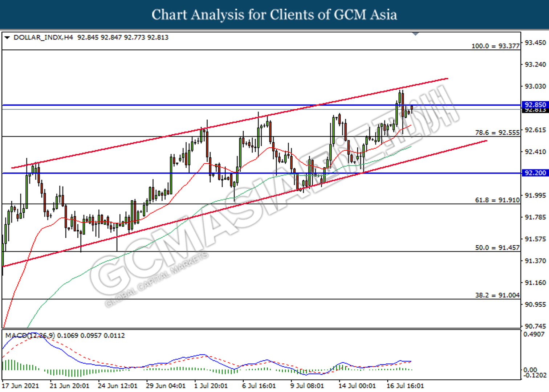The height and width of the screenshot is (392, 549).
Task: Click the 93.030 price axis label
Action: coord(535,86)
